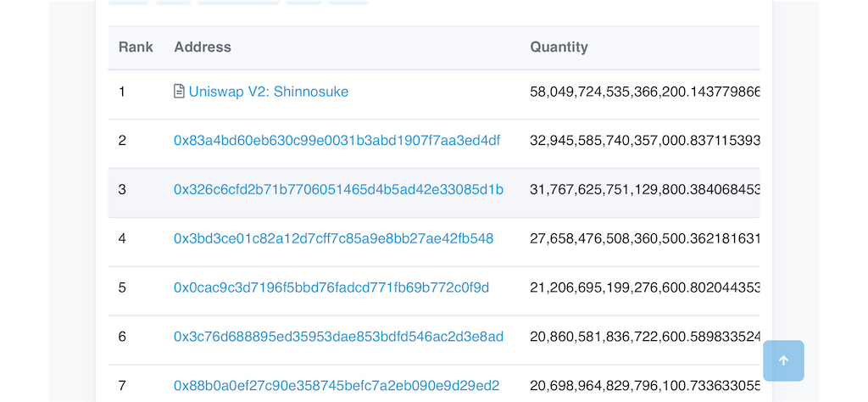Open address 0x88b0a0ef27c9... at rank 7

click(x=337, y=386)
